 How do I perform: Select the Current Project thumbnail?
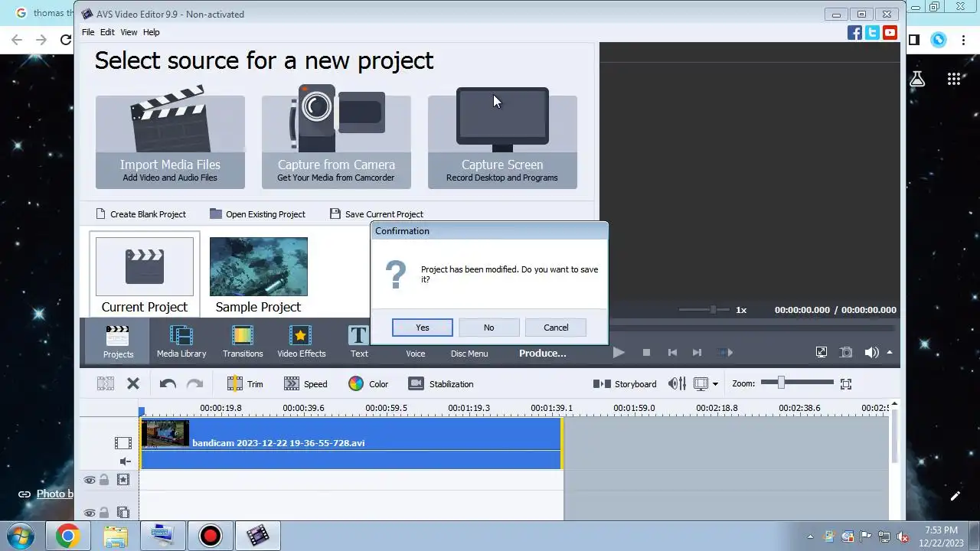(x=145, y=275)
